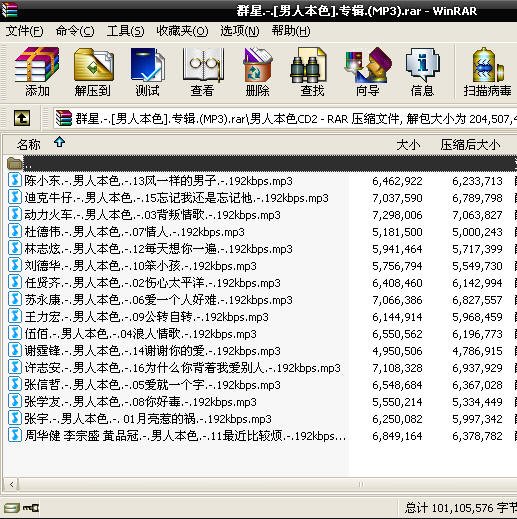This screenshot has height=519, width=517.
Task: Select file 杜德伟 07情人 mp3
Action: click(134, 232)
